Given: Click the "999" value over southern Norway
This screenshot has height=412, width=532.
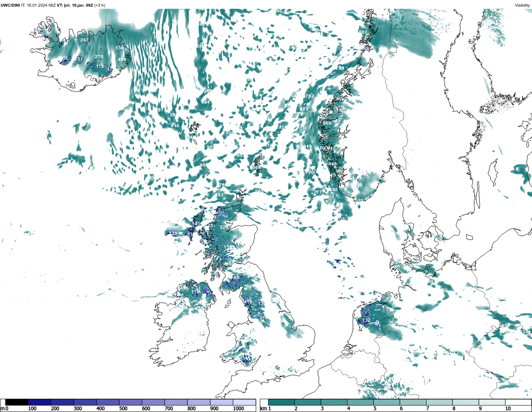Looking at the screenshot, I should (359, 200).
